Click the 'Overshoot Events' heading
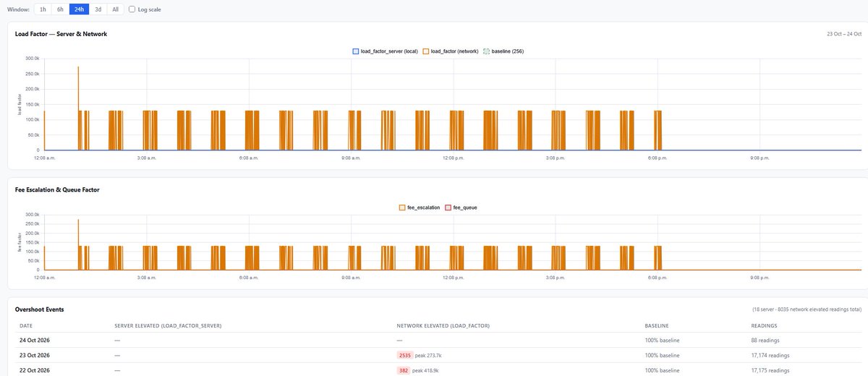The height and width of the screenshot is (376, 868). (39, 309)
